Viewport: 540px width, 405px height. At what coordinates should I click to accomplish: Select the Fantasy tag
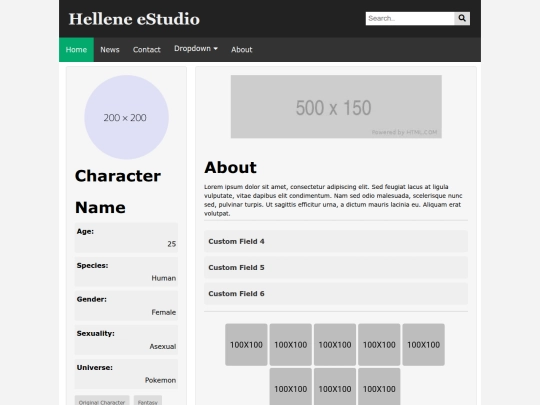[148, 401]
